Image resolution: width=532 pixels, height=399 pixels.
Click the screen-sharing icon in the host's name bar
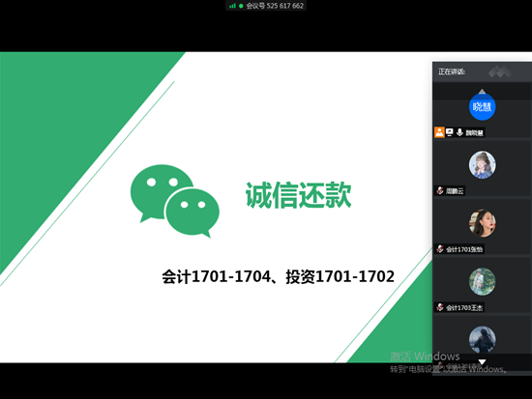450,132
